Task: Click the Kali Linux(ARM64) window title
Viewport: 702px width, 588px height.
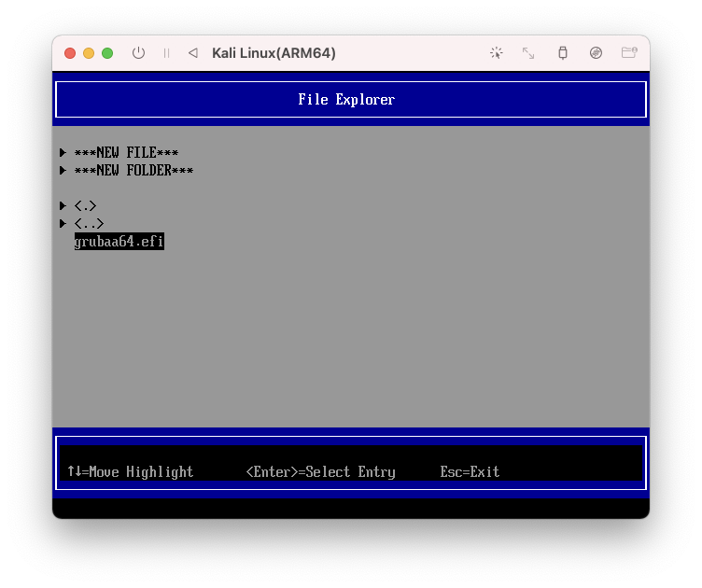Action: [x=274, y=53]
